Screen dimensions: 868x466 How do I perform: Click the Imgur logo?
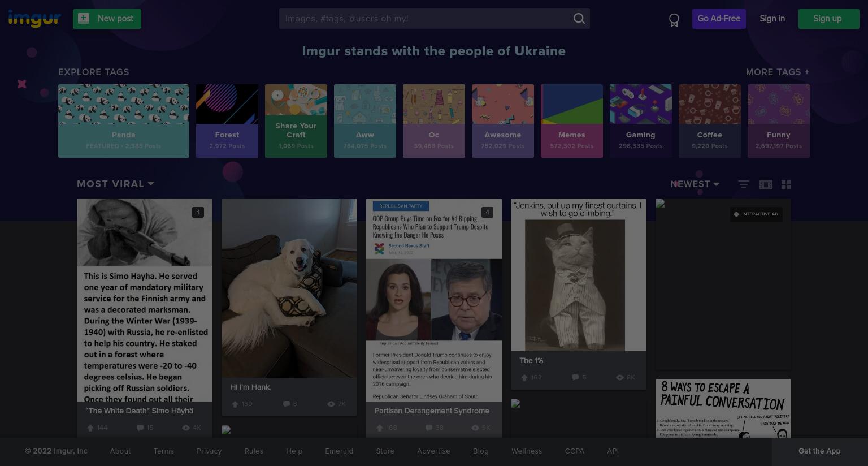pos(34,19)
